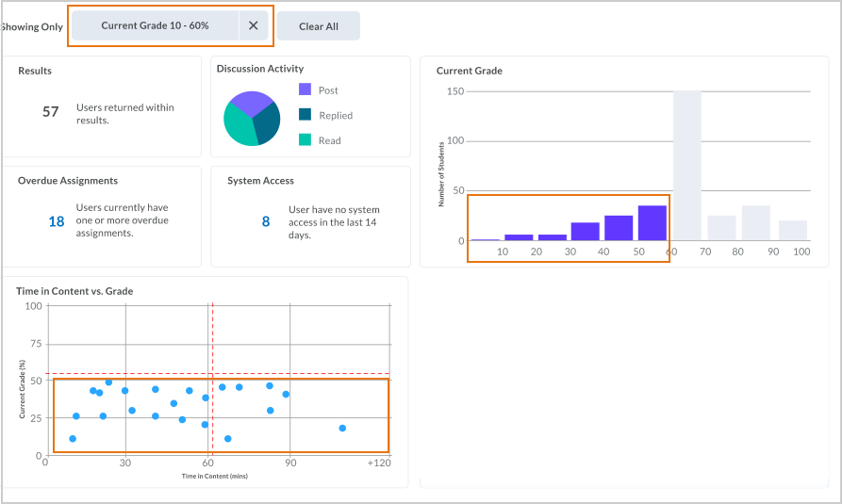Select the 30-40 purple grade bar
The height and width of the screenshot is (504, 843).
[x=585, y=232]
